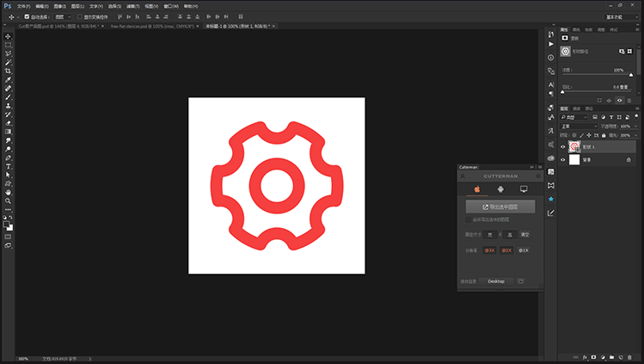Expand the 正常 blend mode dropdown
Image resolution: width=644 pixels, height=364 pixels.
click(578, 126)
